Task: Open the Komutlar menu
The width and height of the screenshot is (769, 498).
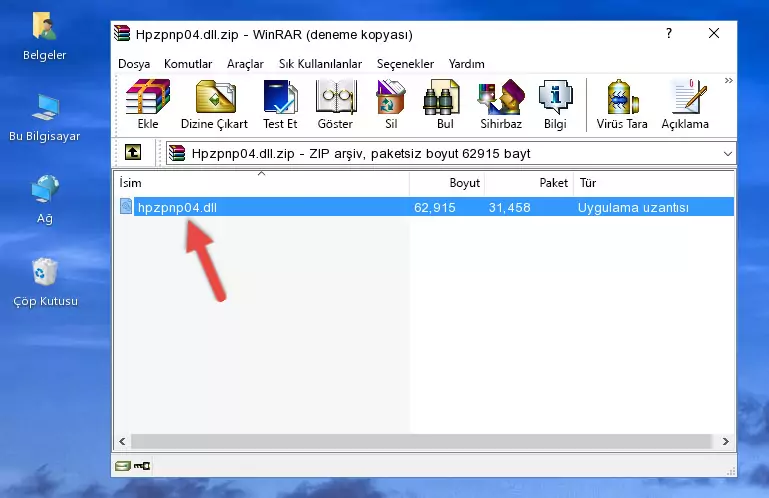Action: click(x=188, y=64)
